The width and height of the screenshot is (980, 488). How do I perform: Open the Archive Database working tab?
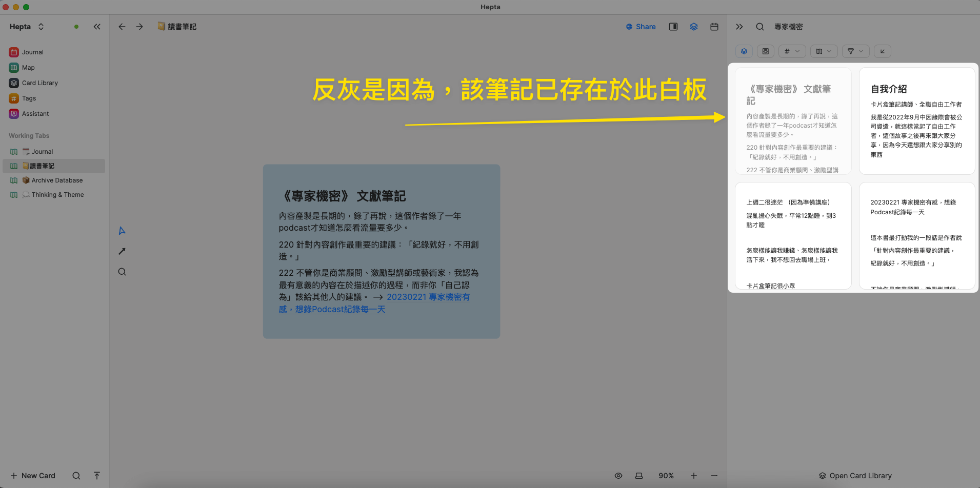56,180
